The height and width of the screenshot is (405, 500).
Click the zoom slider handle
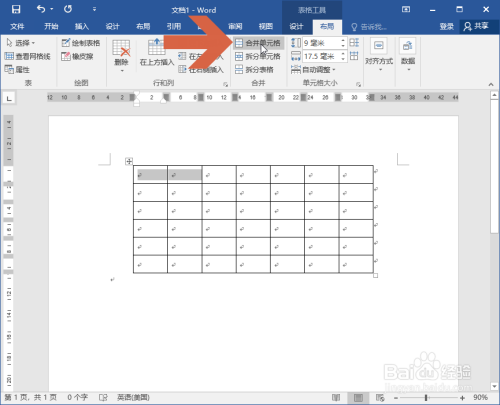pyautogui.click(x=426, y=398)
